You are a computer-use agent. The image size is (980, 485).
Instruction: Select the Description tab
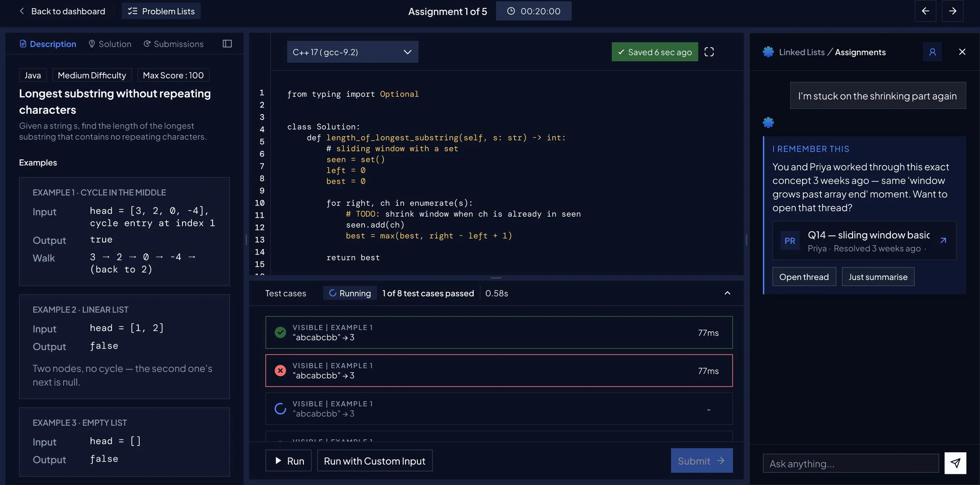48,44
